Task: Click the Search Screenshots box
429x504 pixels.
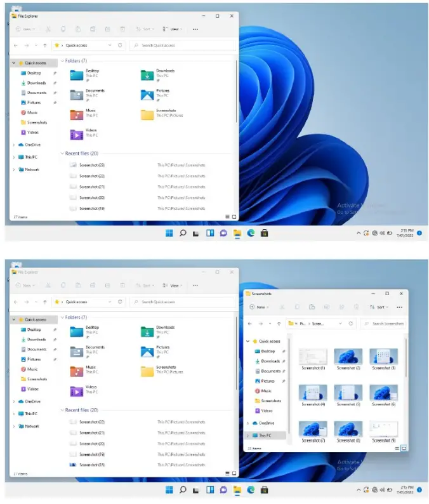Action: click(x=383, y=324)
